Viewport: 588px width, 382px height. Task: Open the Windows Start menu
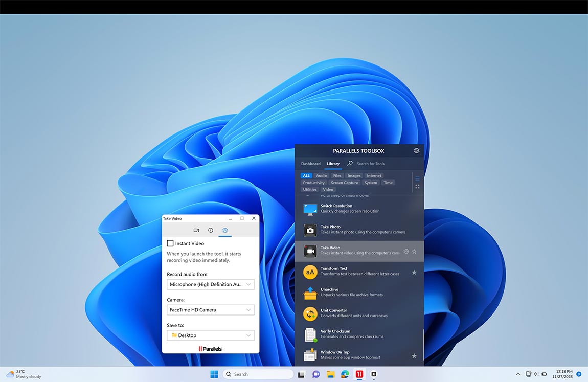214,374
